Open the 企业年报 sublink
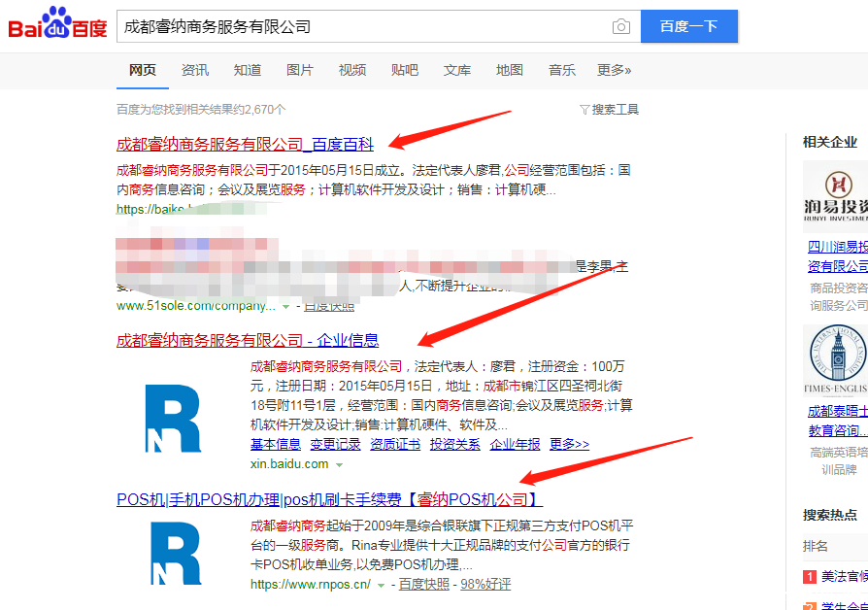868x610 pixels. coord(515,444)
